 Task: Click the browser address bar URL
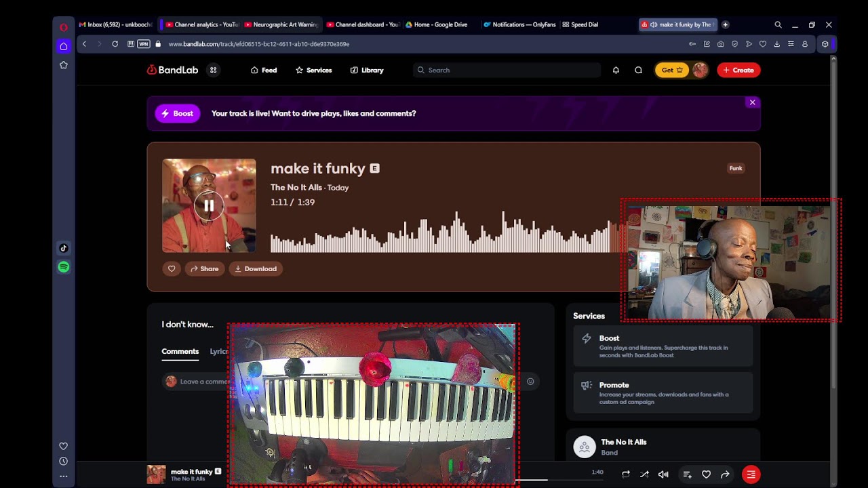[x=259, y=44]
